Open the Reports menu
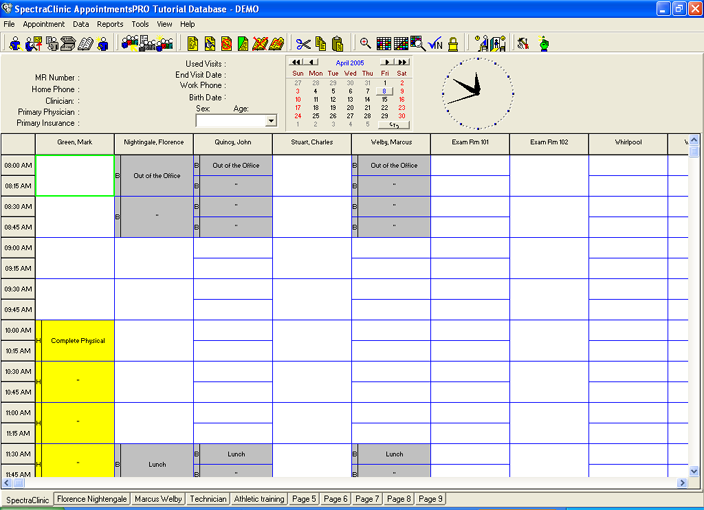 click(110, 24)
